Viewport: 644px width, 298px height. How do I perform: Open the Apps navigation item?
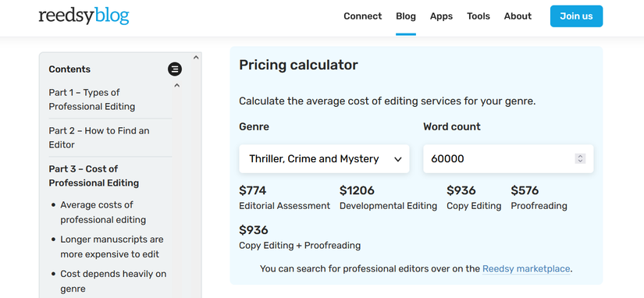point(442,16)
